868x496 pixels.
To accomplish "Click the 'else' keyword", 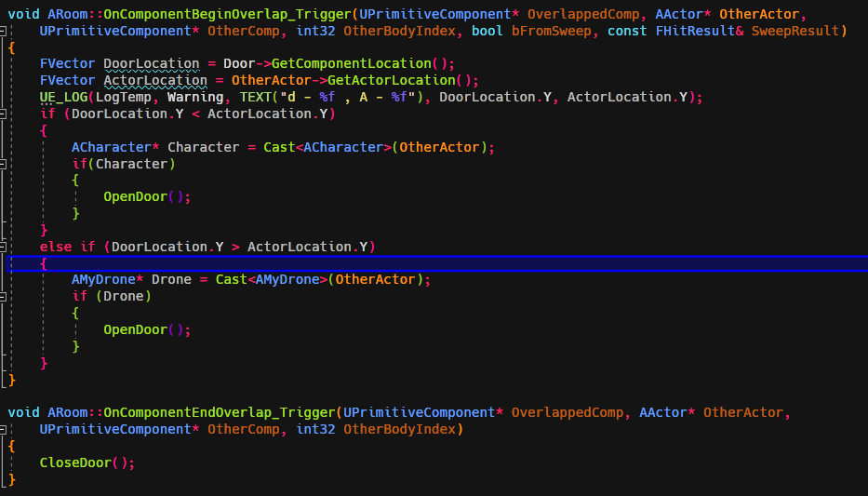I will [x=56, y=247].
